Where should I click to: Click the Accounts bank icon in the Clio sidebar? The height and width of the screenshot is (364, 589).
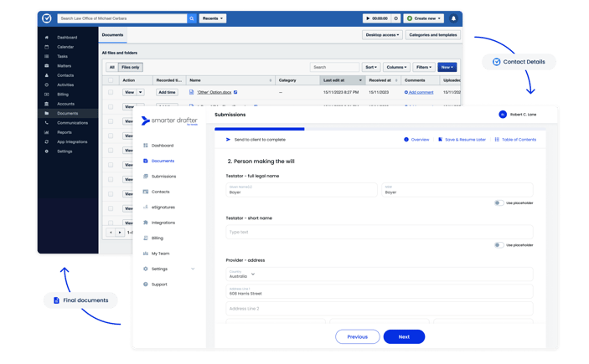(x=47, y=104)
